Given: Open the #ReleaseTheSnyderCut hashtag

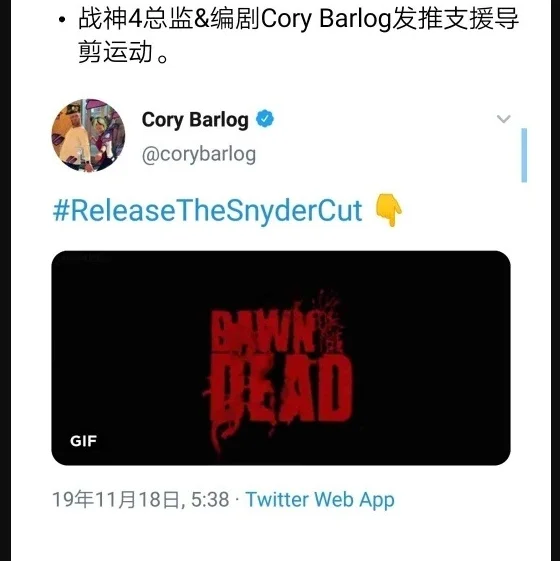Looking at the screenshot, I should 208,211.
